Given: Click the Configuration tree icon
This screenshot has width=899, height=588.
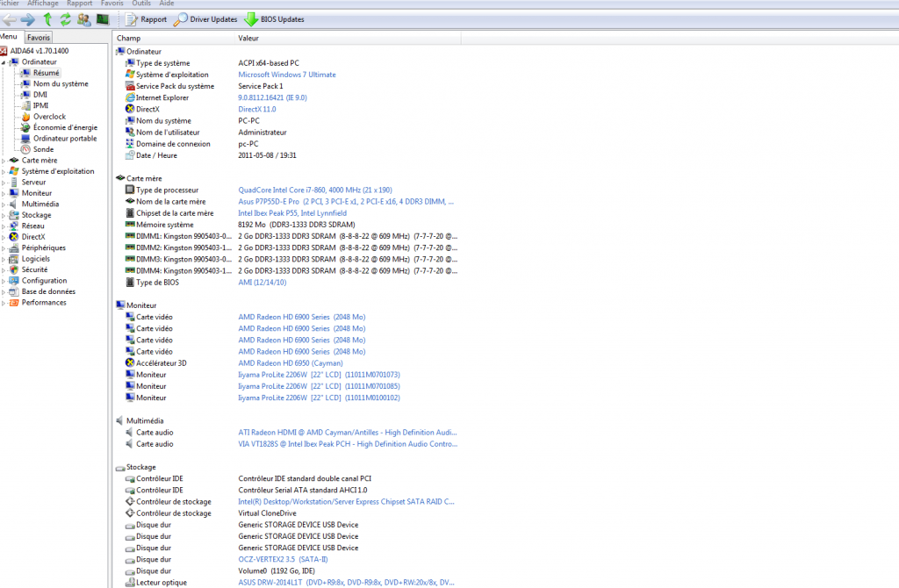Looking at the screenshot, I should click(14, 280).
